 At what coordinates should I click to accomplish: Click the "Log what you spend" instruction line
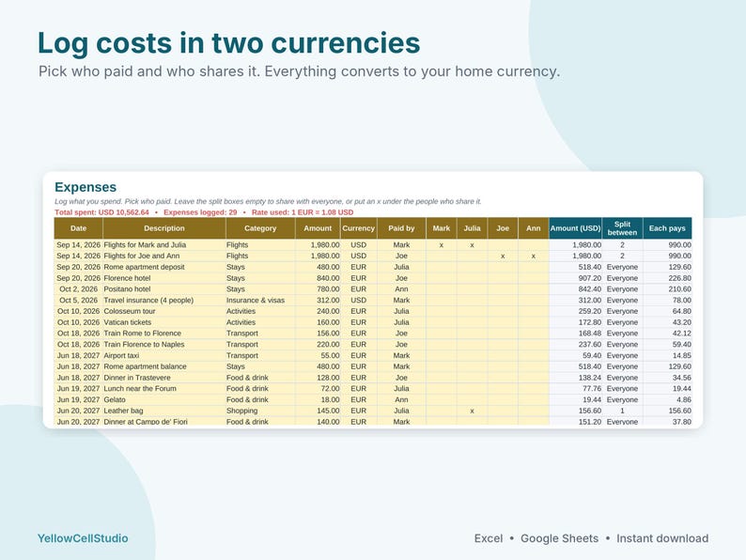(268, 201)
